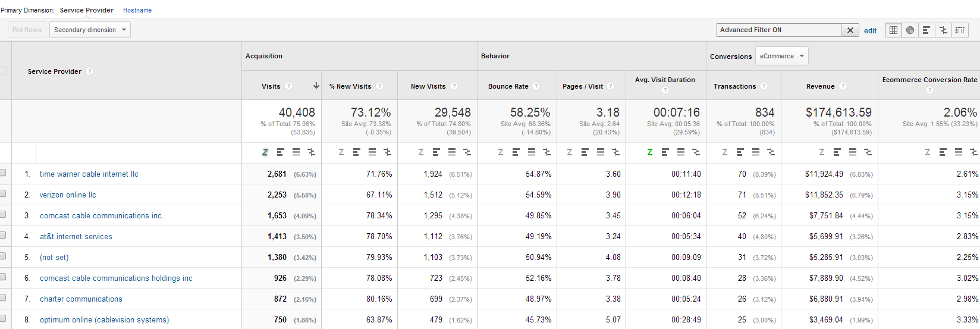Sort by Ecommerce Conversion Rate header
The height and width of the screenshot is (329, 980).
tap(929, 80)
